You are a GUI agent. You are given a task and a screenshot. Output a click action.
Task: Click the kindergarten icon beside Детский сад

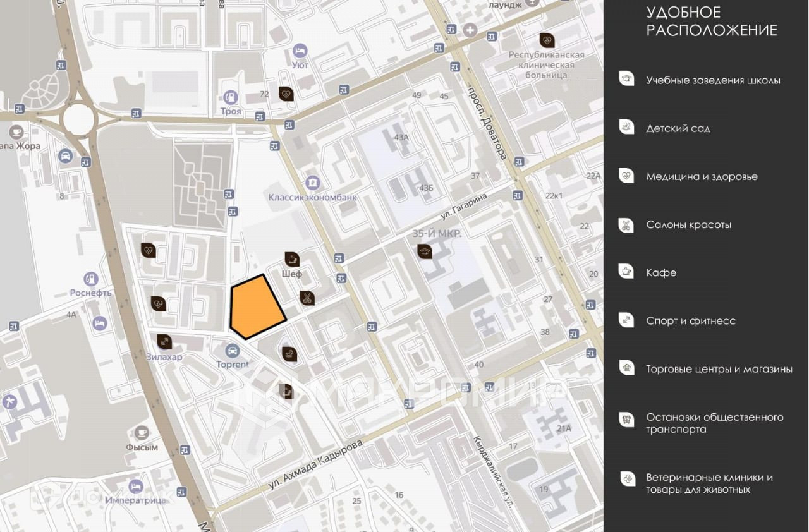pyautogui.click(x=626, y=126)
